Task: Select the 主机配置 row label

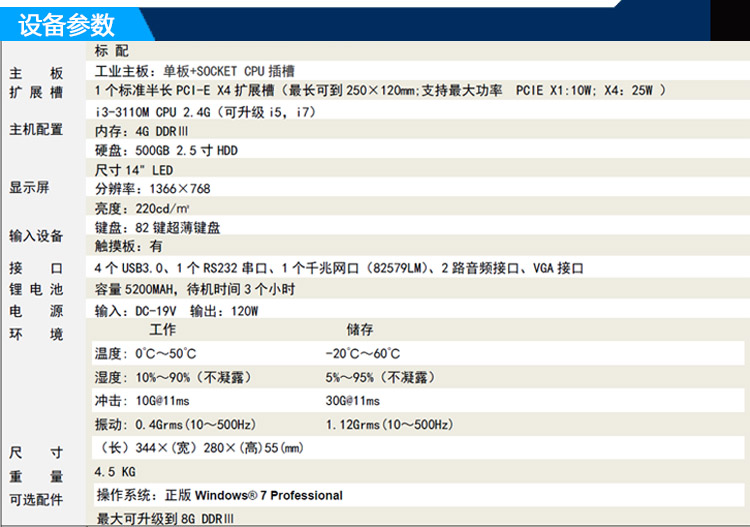Action: coord(36,130)
